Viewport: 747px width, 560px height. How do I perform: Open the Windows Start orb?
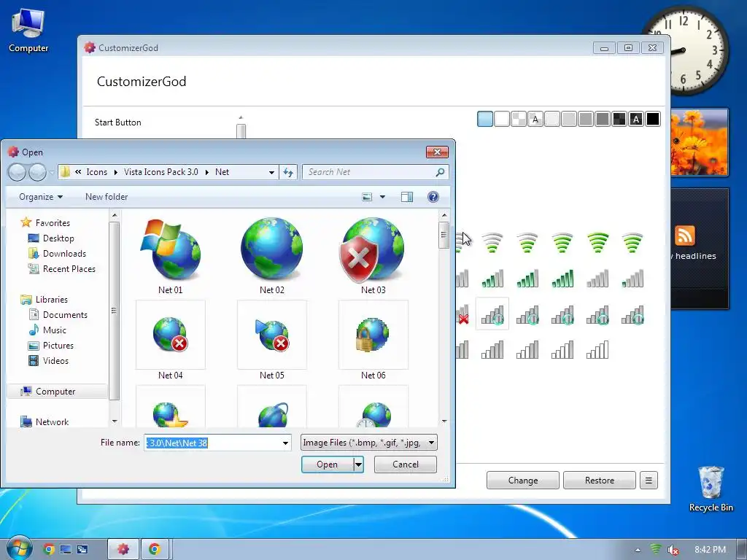(x=19, y=548)
